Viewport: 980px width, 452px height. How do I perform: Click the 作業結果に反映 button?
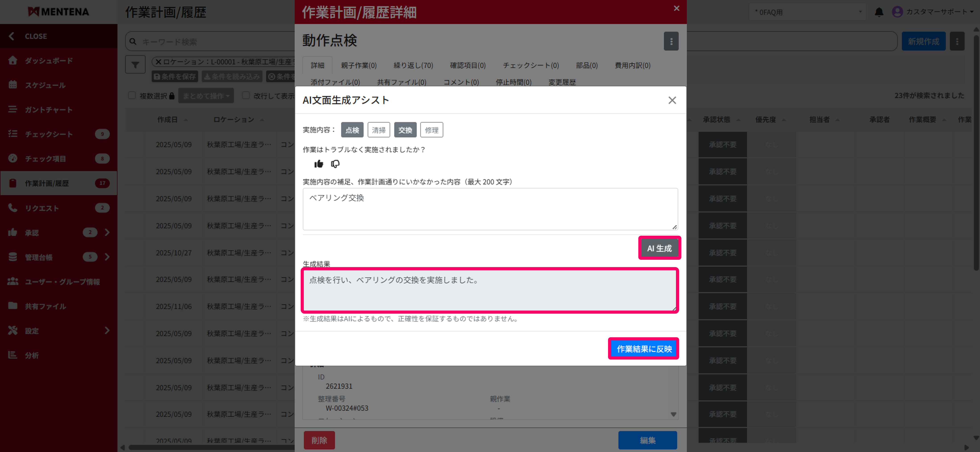[643, 348]
